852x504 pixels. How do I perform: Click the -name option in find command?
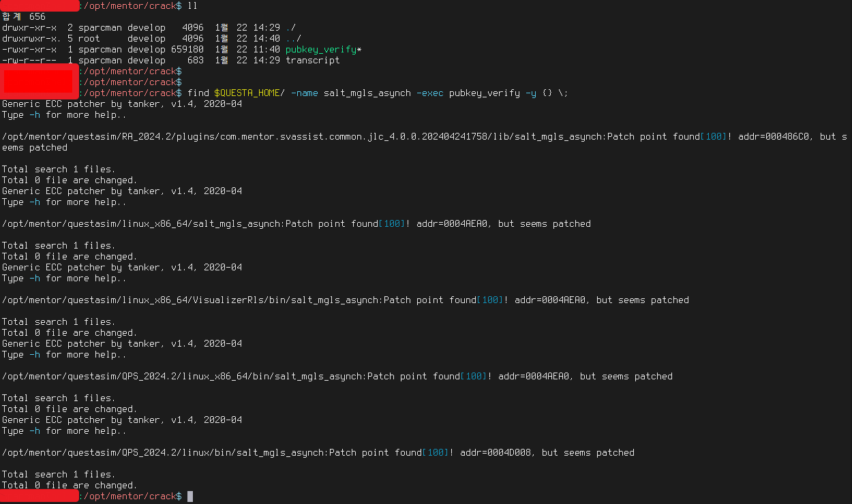[x=304, y=93]
